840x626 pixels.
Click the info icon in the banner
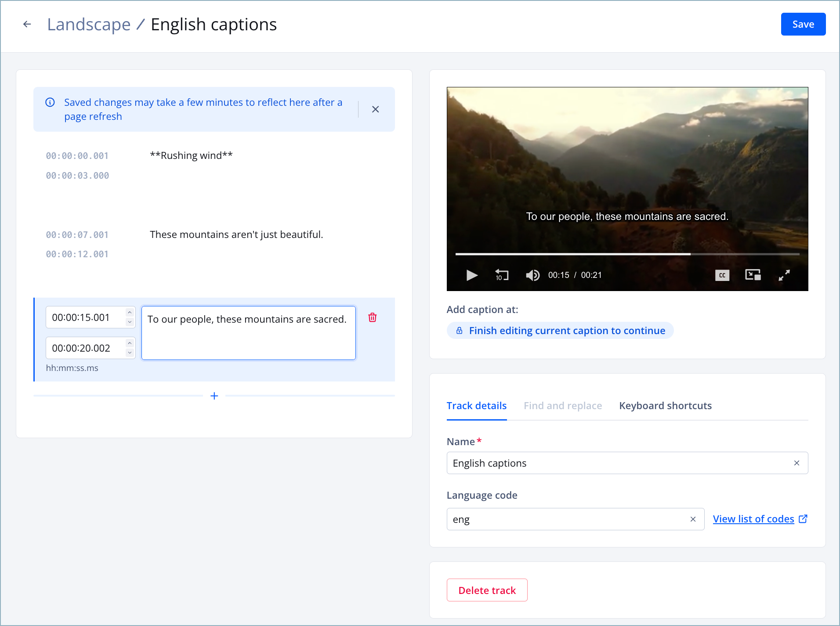(50, 102)
